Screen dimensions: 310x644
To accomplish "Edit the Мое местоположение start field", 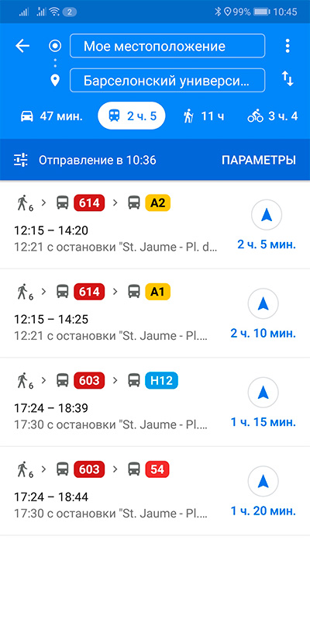I will click(x=167, y=46).
